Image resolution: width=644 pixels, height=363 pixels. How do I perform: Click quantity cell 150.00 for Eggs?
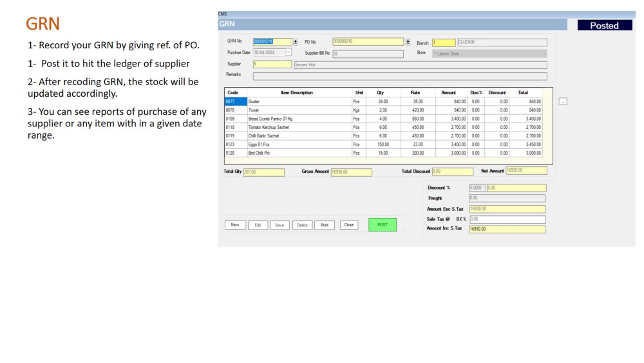pos(383,144)
